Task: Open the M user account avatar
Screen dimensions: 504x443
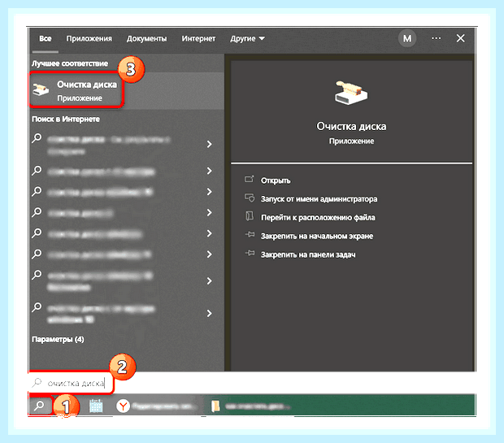Action: 407,38
